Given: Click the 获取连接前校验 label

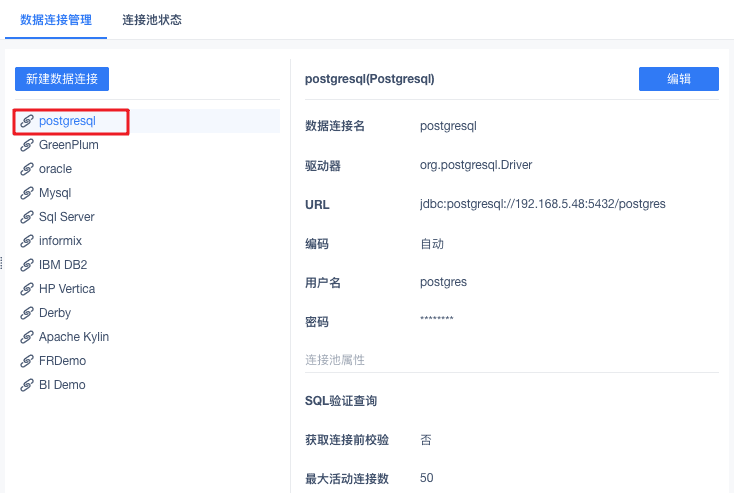Looking at the screenshot, I should (347, 440).
